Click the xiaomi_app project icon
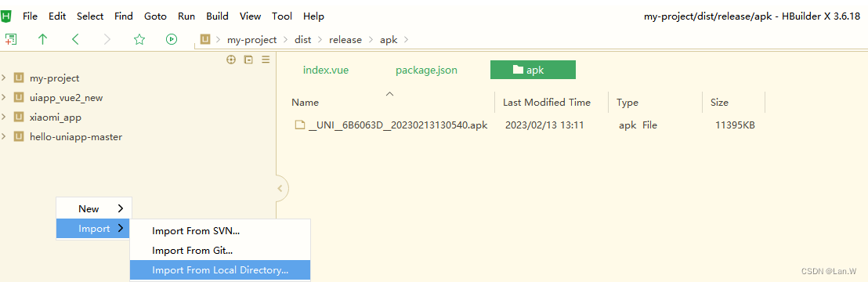This screenshot has width=868, height=282. pos(19,117)
